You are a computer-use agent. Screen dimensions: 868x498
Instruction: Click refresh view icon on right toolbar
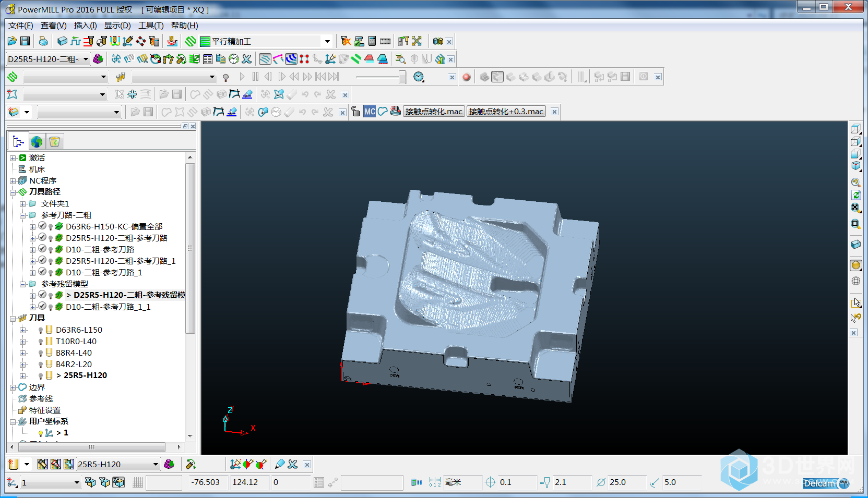pos(855,195)
